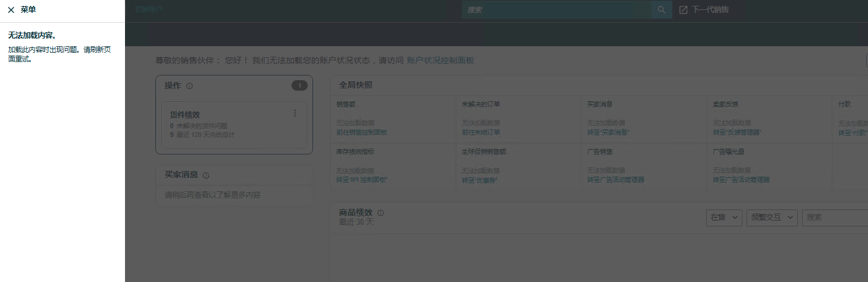Click the 前往销售控制面板 link
Image resolution: width=868 pixels, height=282 pixels.
click(362, 132)
